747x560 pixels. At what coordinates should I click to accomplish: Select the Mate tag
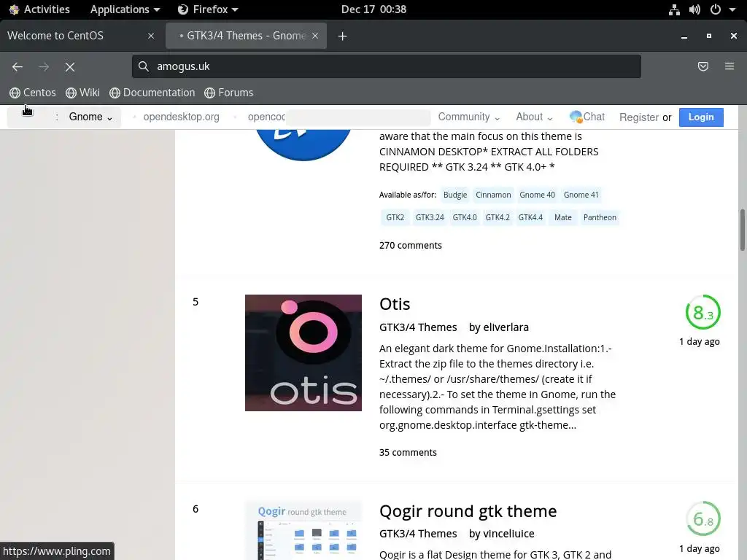pyautogui.click(x=562, y=217)
